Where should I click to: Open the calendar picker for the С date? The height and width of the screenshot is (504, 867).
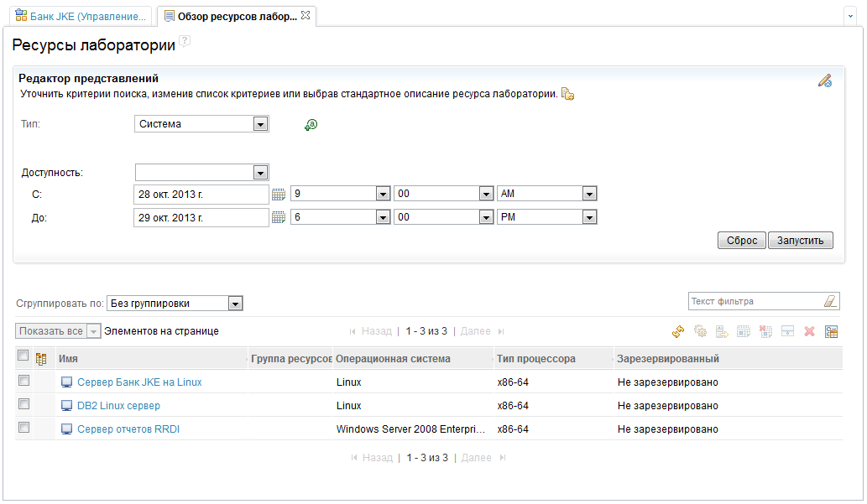tap(279, 195)
